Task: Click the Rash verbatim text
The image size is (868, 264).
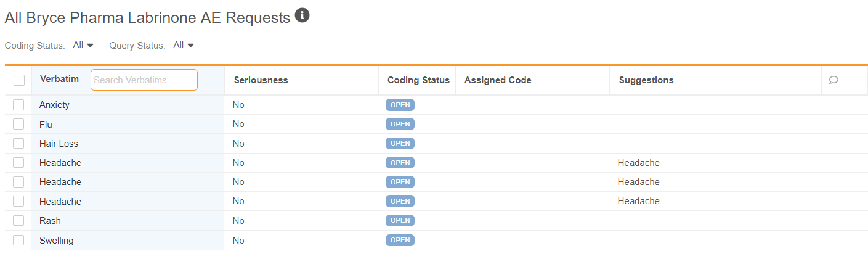Action: click(x=50, y=221)
